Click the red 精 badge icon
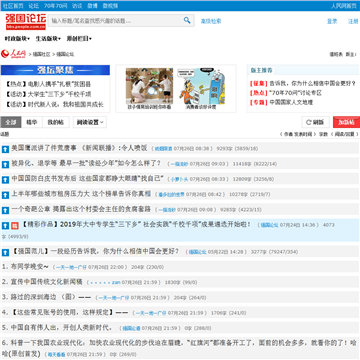Screen dimensions: 360x360 click(15, 226)
